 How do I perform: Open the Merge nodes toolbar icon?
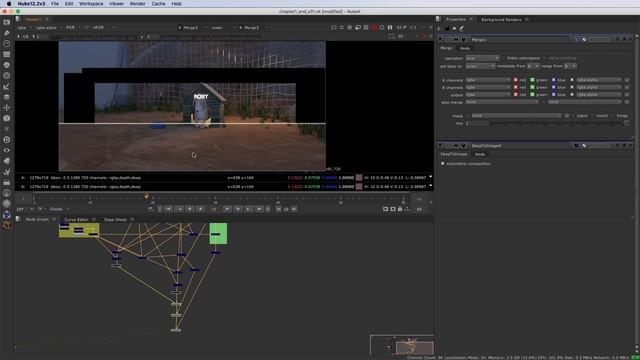click(x=7, y=97)
